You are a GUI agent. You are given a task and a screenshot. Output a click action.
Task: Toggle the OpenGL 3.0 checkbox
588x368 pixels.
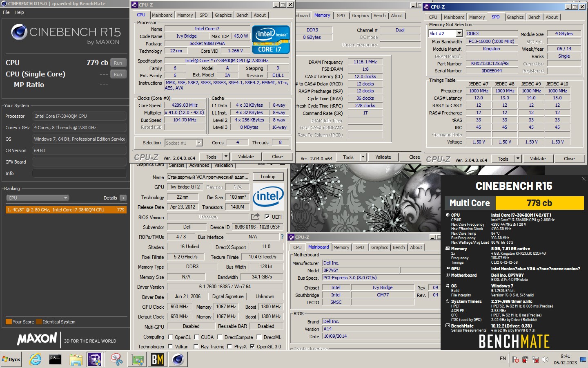click(252, 346)
